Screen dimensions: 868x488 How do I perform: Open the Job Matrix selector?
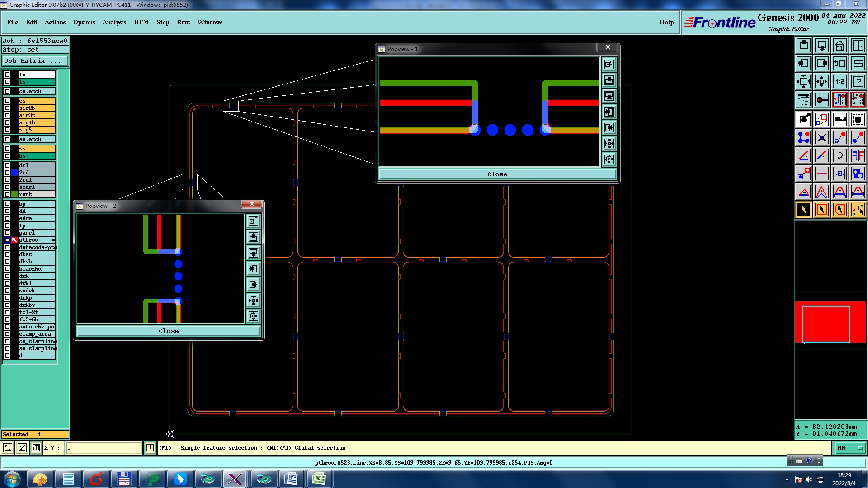point(35,61)
